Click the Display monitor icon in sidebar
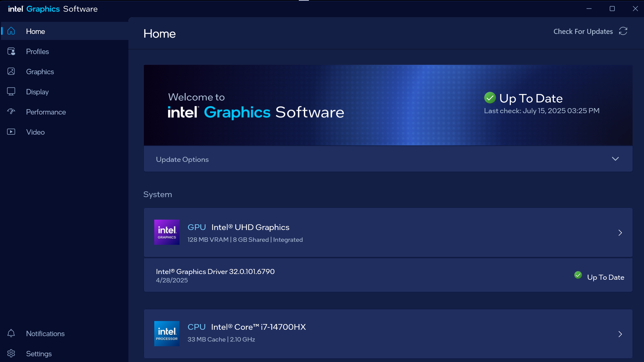 pos(11,92)
